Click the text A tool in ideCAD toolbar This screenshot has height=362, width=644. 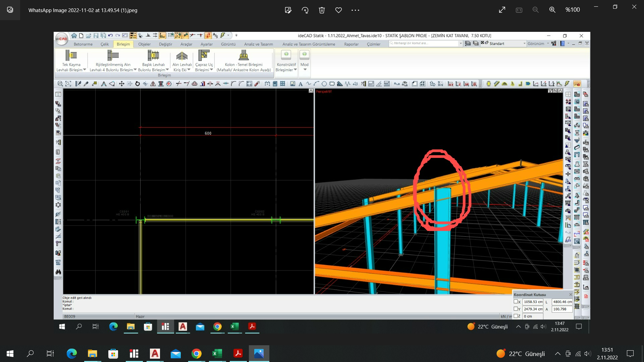click(x=301, y=84)
